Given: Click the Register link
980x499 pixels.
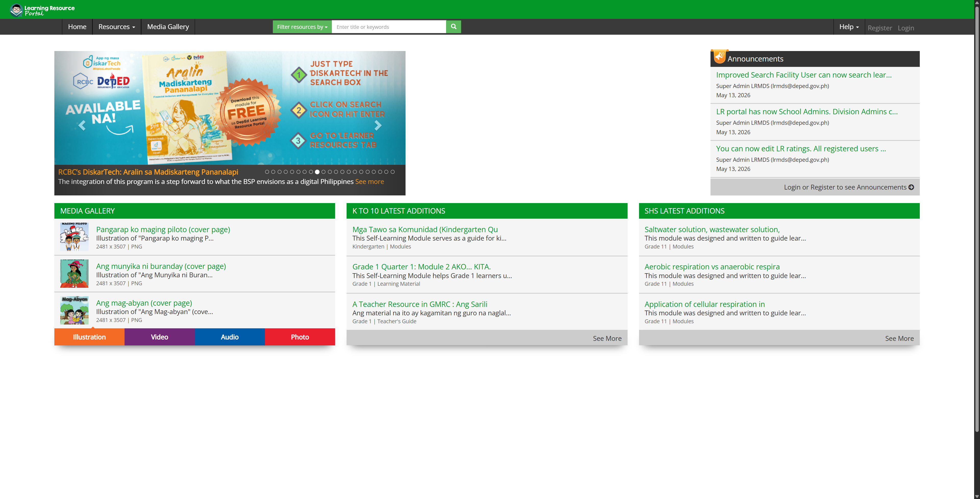Looking at the screenshot, I should [879, 28].
